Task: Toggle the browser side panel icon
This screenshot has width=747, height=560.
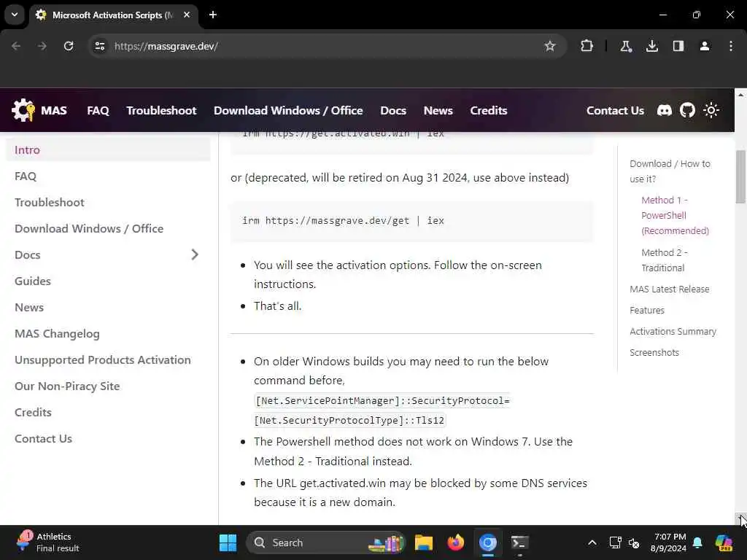Action: coord(678,46)
